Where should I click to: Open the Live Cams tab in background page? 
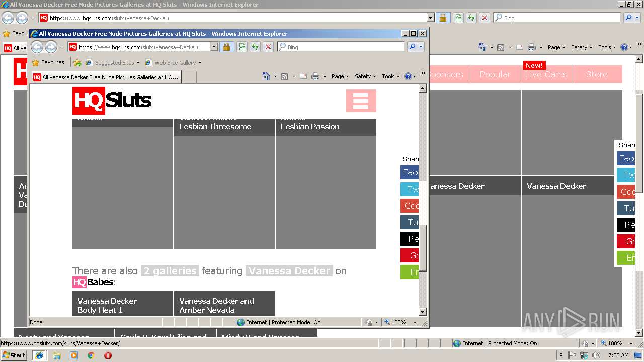coord(546,74)
